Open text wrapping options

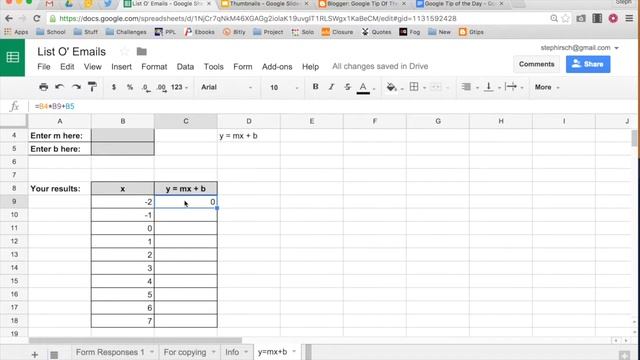511,87
